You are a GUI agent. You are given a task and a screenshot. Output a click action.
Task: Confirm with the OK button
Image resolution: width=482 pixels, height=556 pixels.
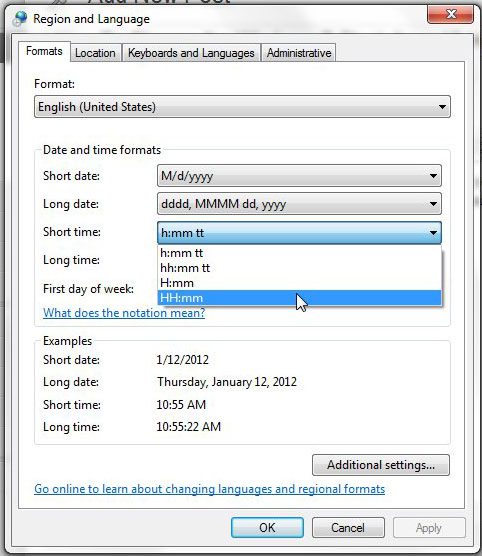(267, 528)
